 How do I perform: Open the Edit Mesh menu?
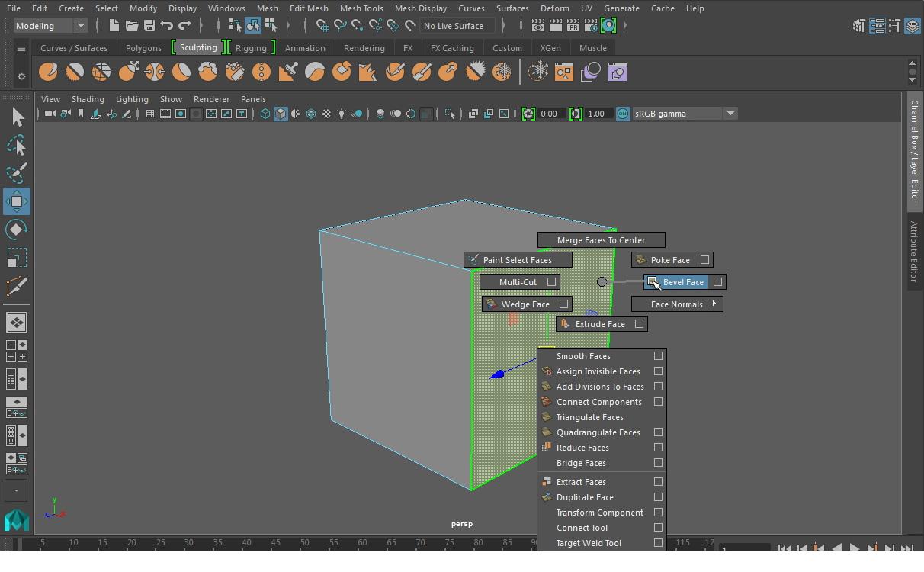pos(309,8)
